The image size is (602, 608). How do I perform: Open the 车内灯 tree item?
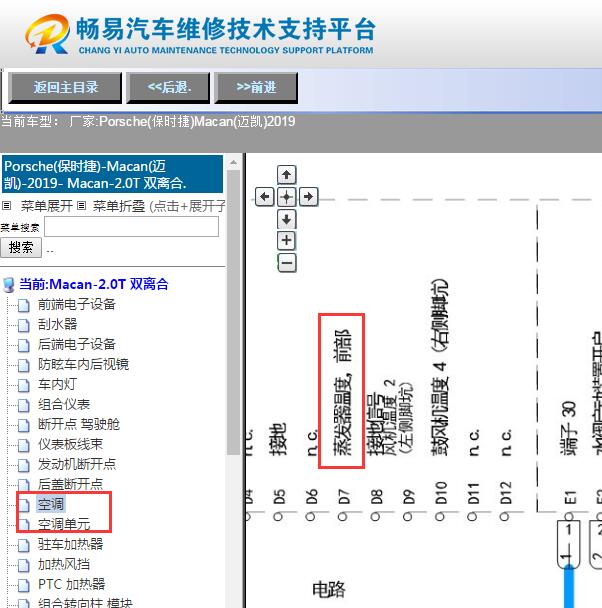[57, 384]
